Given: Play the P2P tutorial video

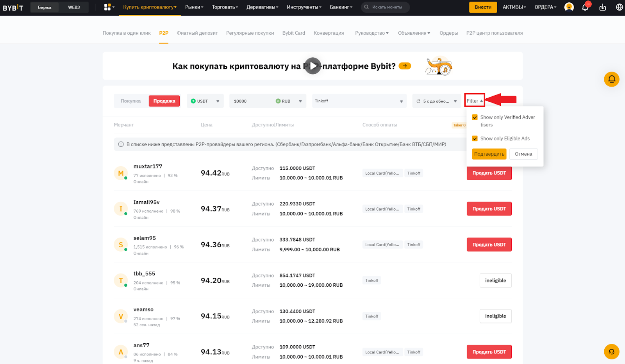Looking at the screenshot, I should pyautogui.click(x=312, y=66).
